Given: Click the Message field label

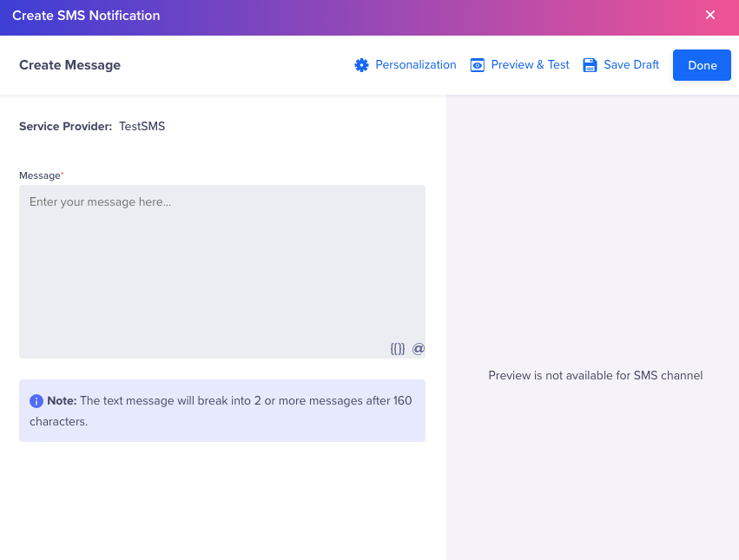Looking at the screenshot, I should point(41,175).
